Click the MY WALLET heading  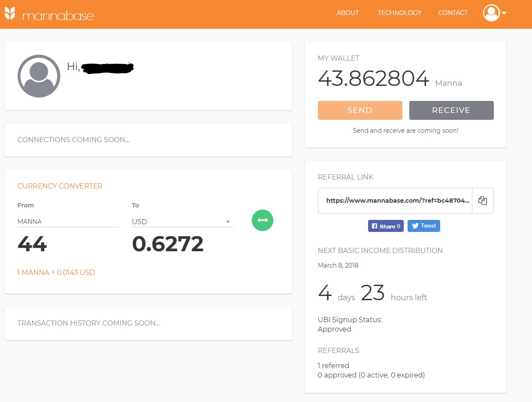pyautogui.click(x=339, y=58)
